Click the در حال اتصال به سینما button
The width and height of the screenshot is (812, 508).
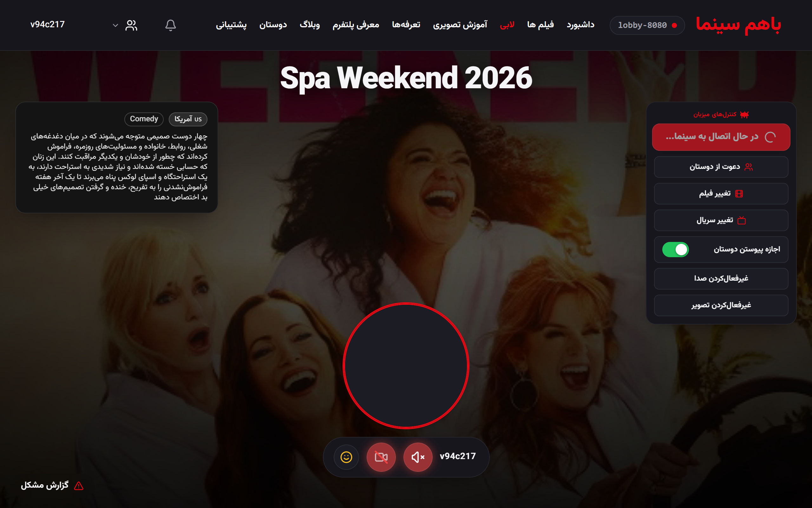click(x=721, y=137)
